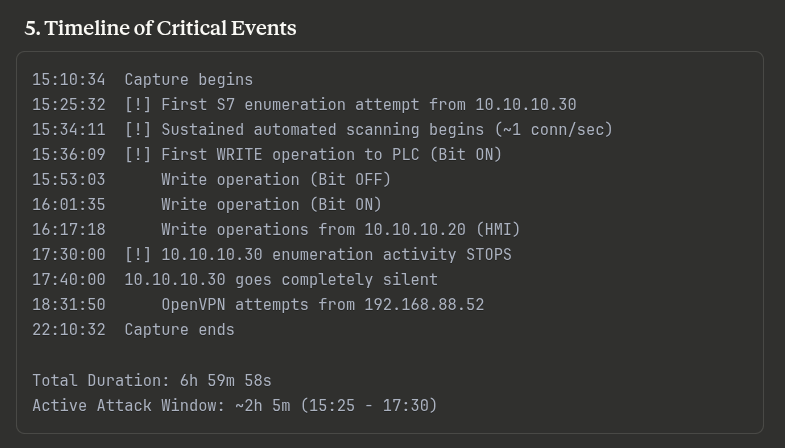Click the "Capture begins" text

[188, 80]
